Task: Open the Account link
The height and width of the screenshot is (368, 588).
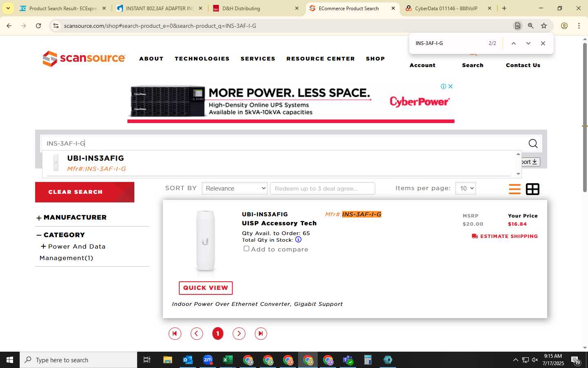Action: tap(423, 65)
